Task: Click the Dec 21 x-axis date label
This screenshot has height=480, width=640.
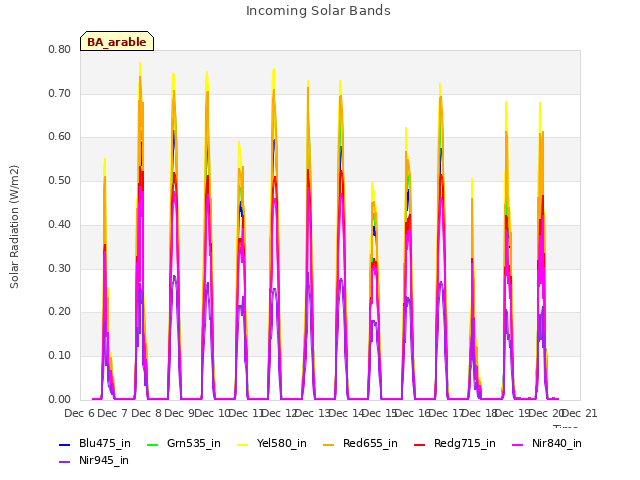Action: pyautogui.click(x=580, y=413)
